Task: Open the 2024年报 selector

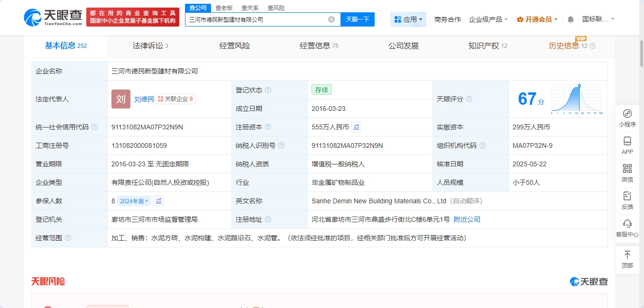Action: click(134, 201)
